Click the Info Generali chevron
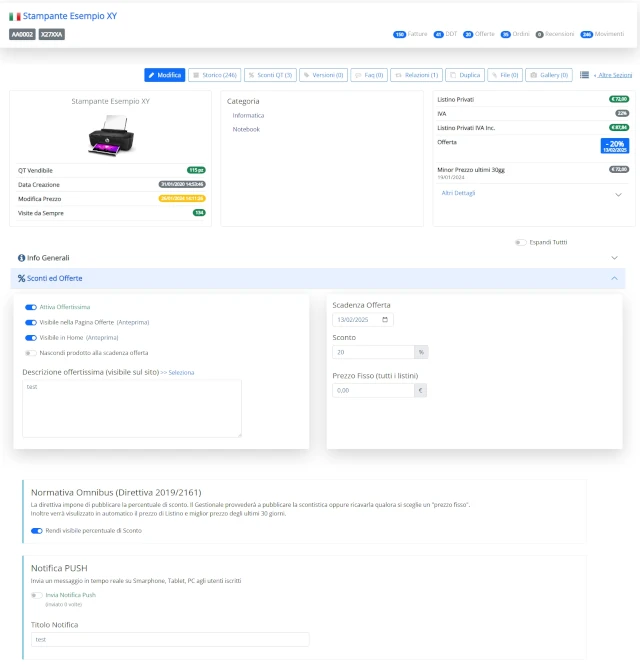The image size is (640, 670). (614, 258)
